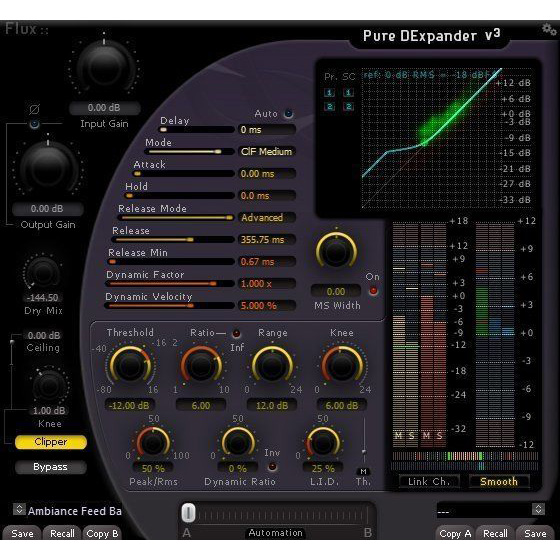
Task: Toggle Pr. channel 1 button
Action: pyautogui.click(x=329, y=93)
